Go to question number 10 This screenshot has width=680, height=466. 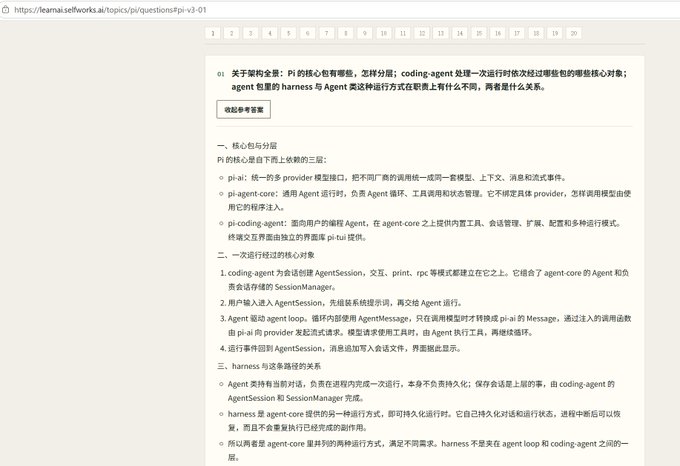pyautogui.click(x=384, y=33)
